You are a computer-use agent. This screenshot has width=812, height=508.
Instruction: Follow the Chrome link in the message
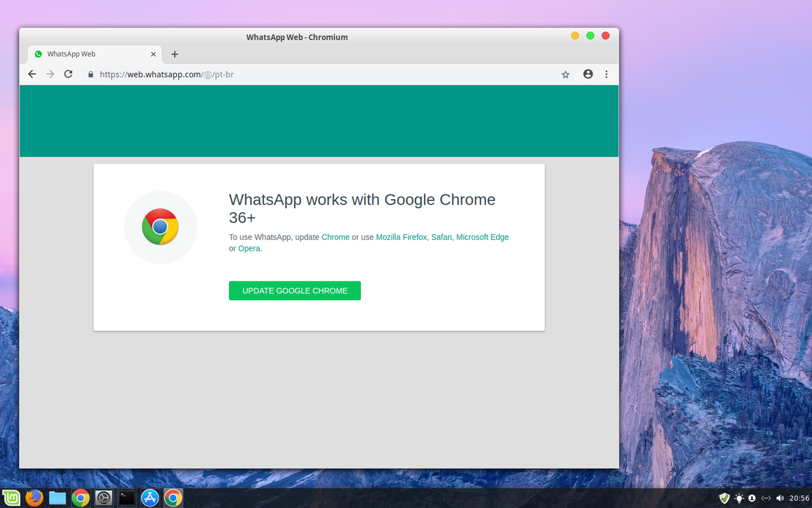[336, 237]
